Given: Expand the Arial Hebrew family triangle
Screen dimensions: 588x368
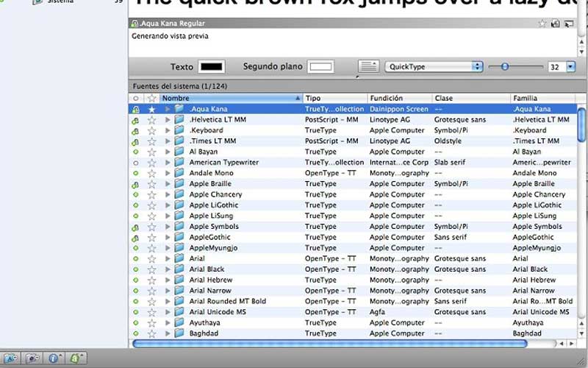Looking at the screenshot, I should [x=168, y=280].
